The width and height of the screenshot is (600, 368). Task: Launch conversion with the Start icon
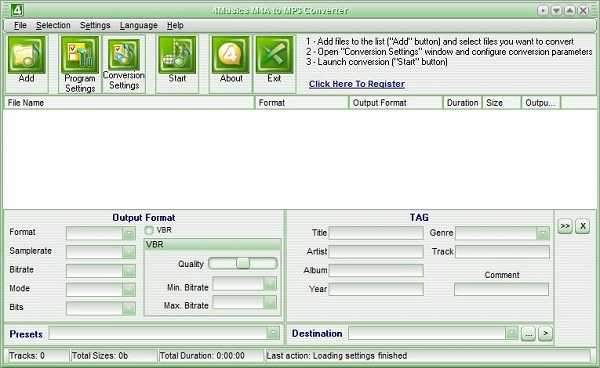click(x=177, y=55)
